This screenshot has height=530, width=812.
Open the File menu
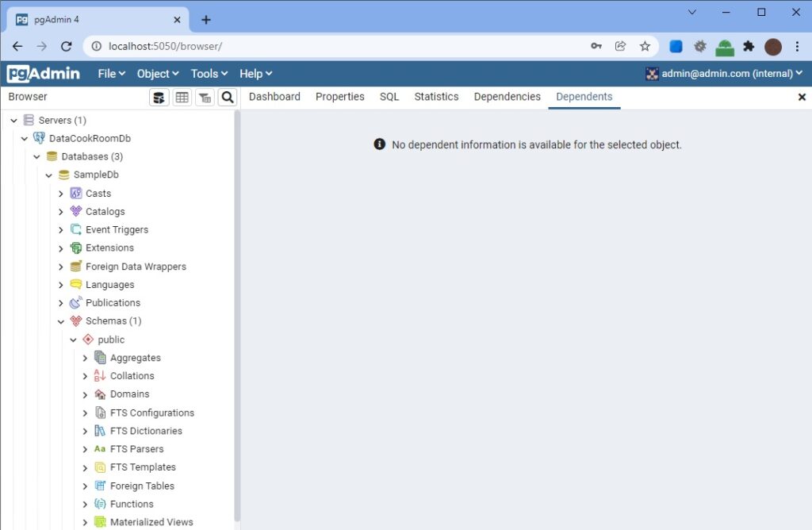pos(111,74)
